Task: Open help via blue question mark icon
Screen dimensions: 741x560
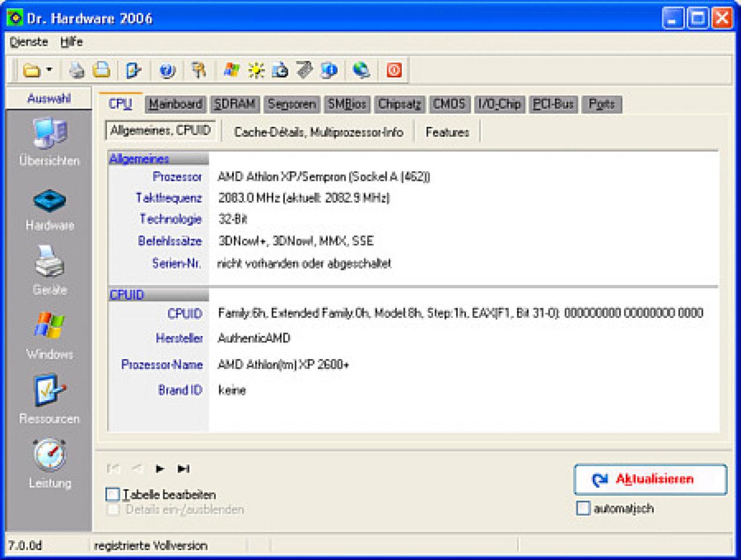Action: (x=167, y=71)
